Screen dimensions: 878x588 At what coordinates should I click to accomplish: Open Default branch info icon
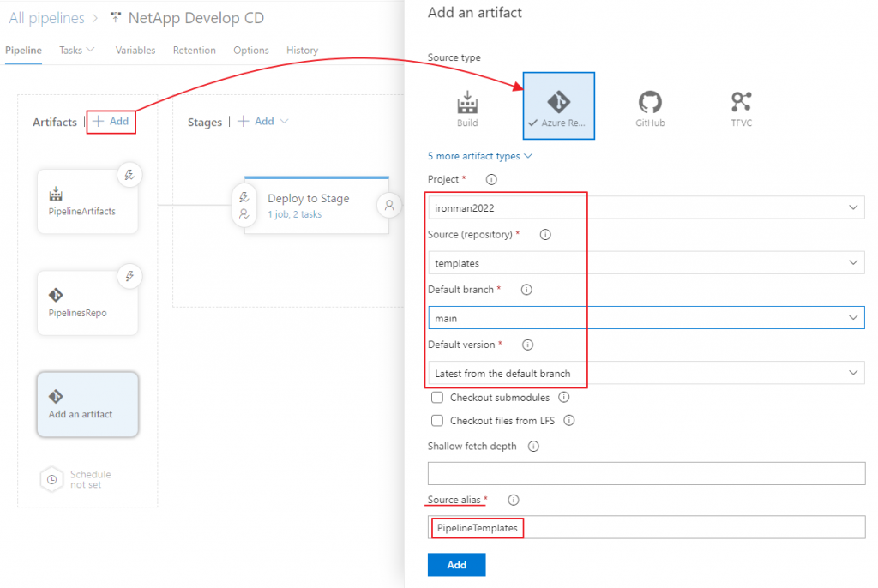(526, 290)
